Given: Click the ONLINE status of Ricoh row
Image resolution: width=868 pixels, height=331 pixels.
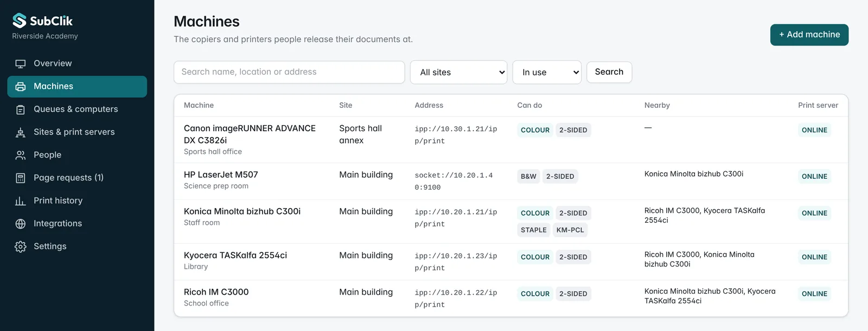Looking at the screenshot, I should [814, 294].
